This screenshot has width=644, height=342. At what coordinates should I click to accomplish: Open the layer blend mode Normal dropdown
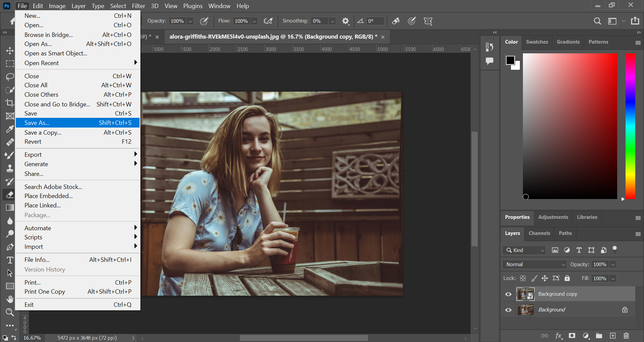(534, 264)
